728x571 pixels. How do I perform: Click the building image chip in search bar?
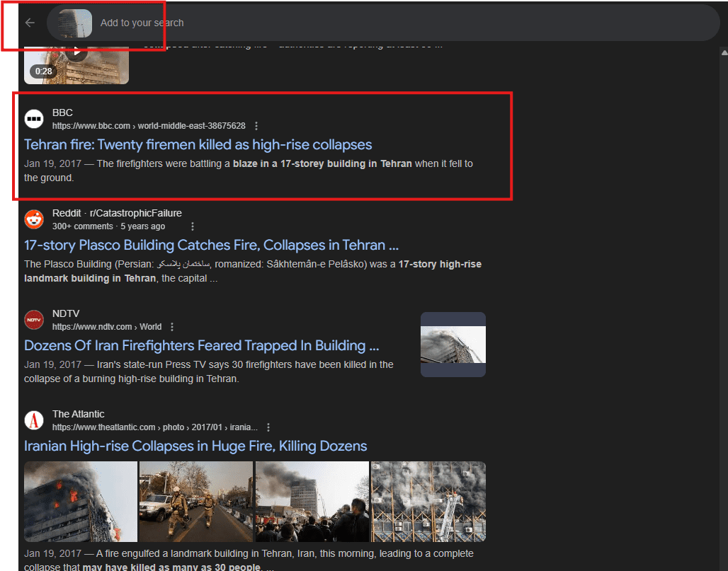[x=74, y=23]
